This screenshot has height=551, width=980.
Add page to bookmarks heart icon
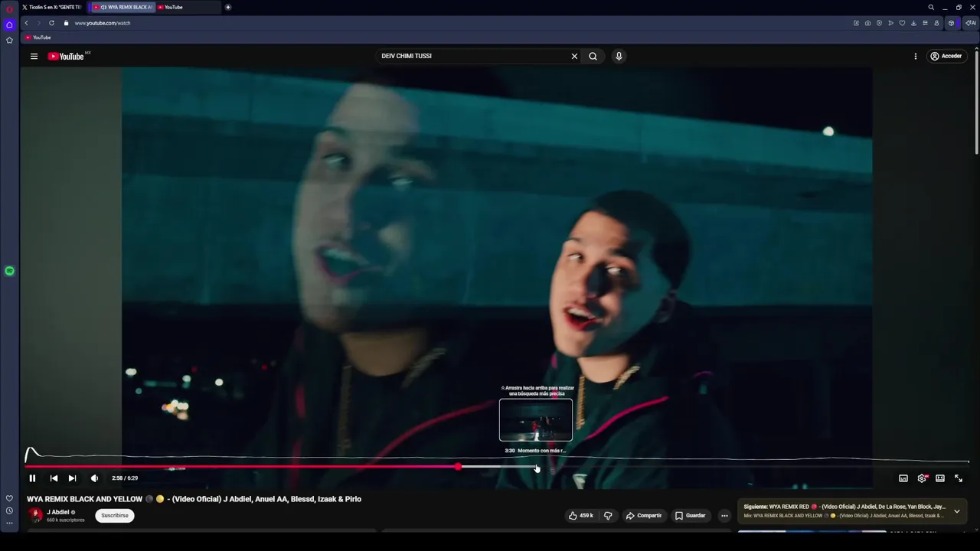coord(902,23)
